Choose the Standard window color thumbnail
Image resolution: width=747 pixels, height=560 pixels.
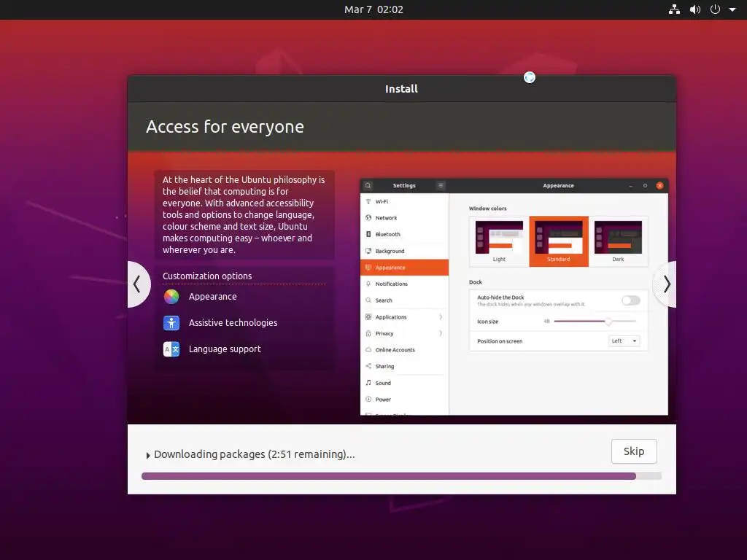(558, 241)
